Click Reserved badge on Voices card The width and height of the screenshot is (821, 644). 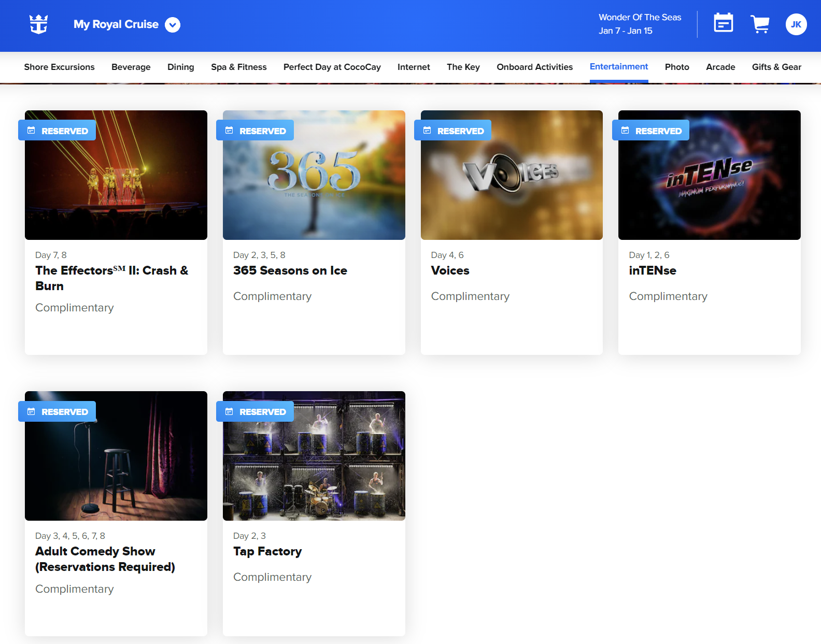click(453, 130)
